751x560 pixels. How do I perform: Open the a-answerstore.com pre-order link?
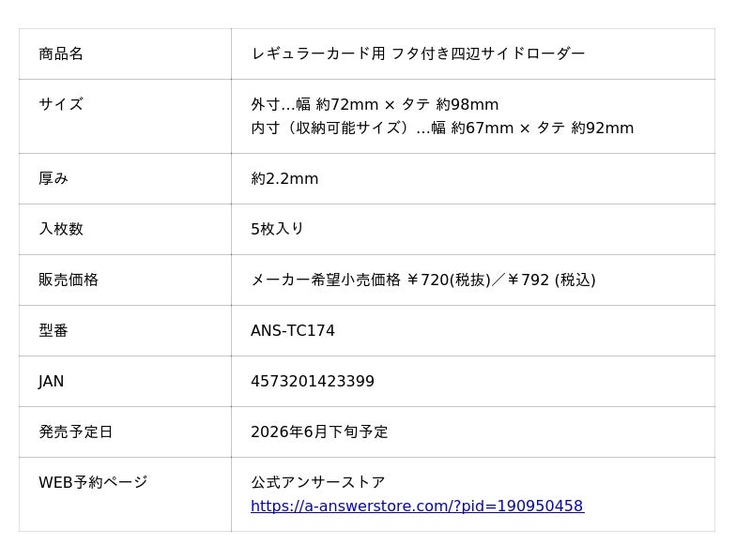(x=417, y=507)
